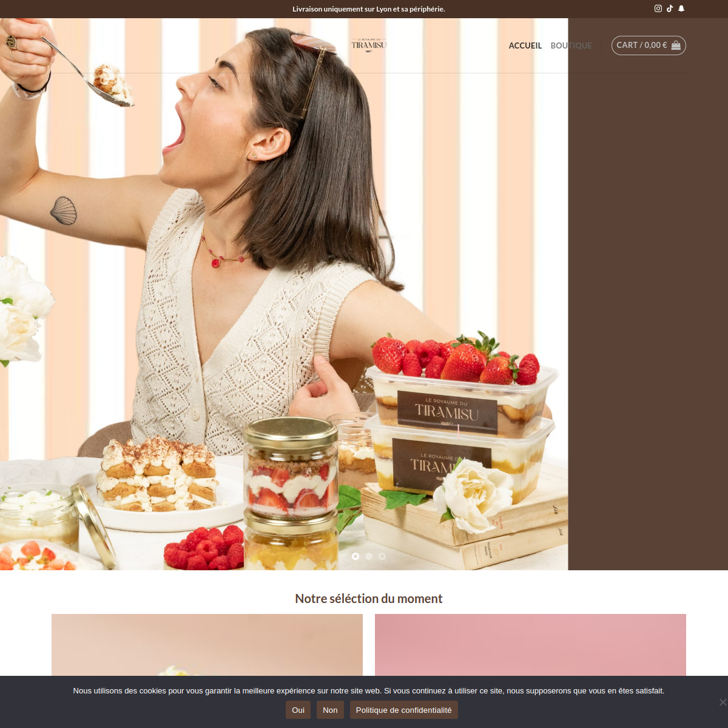Image resolution: width=728 pixels, height=728 pixels.
Task: Click the shopping bag cart icon
Action: 676,45
